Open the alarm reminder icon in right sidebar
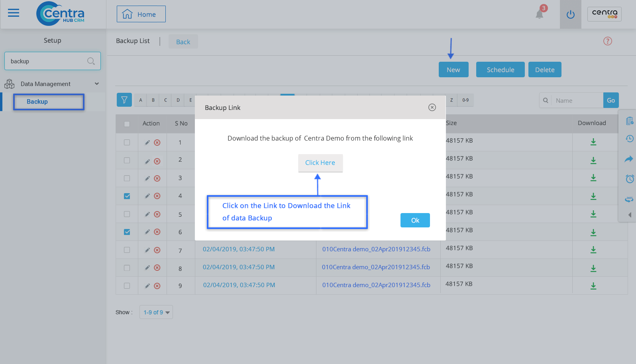 click(x=630, y=179)
